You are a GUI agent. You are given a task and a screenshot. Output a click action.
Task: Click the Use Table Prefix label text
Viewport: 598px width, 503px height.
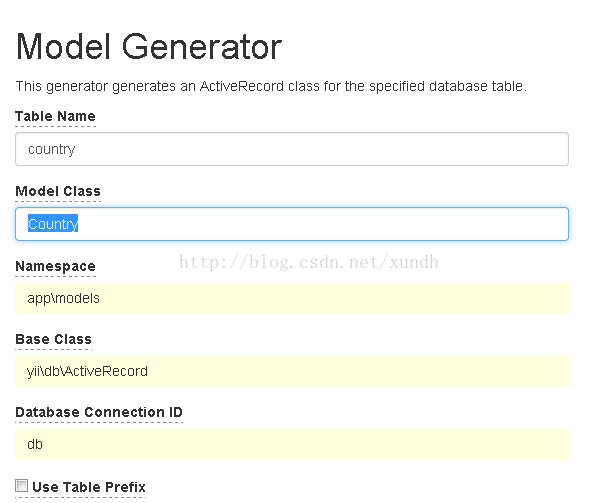(89, 487)
